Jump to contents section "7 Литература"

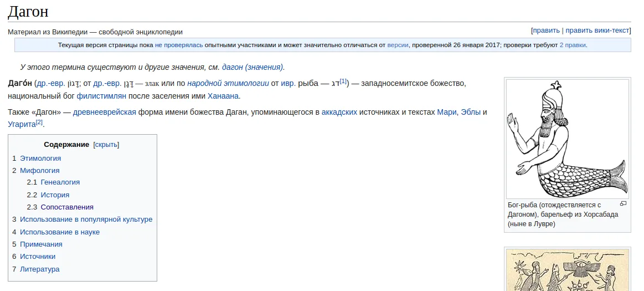click(x=36, y=269)
